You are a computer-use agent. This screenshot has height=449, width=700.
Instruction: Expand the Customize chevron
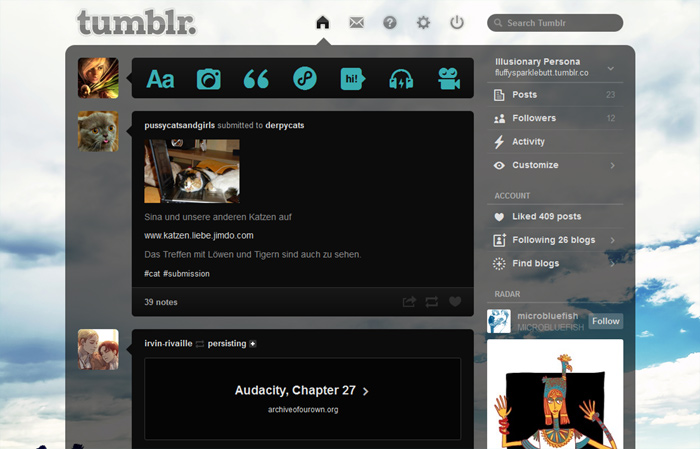(612, 166)
